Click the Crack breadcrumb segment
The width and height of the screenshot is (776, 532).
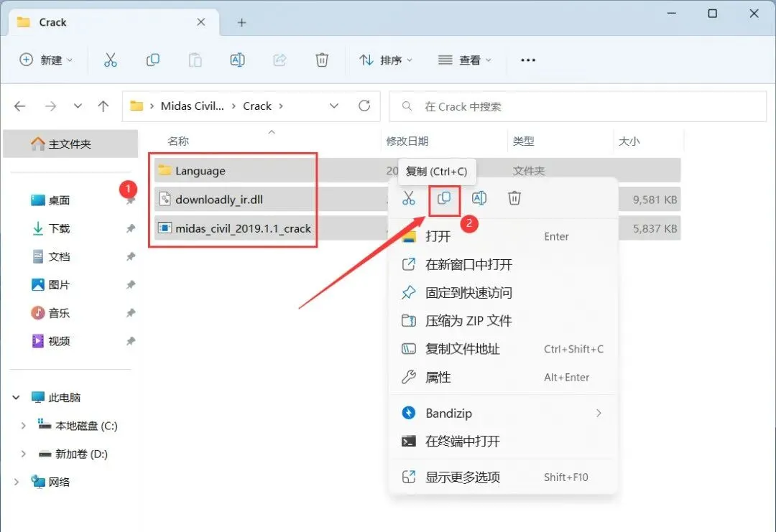[257, 106]
